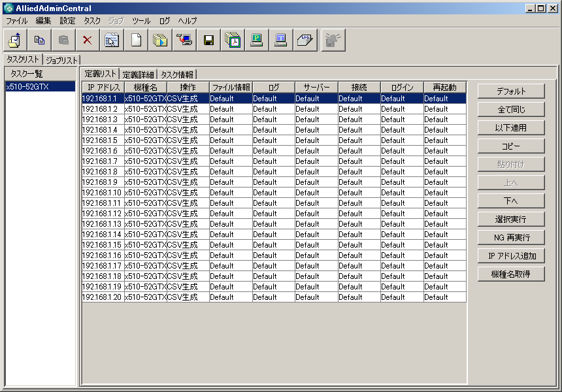
Task: Click 再起動 Default cell in 192.168.1.3 row
Action: [x=445, y=120]
